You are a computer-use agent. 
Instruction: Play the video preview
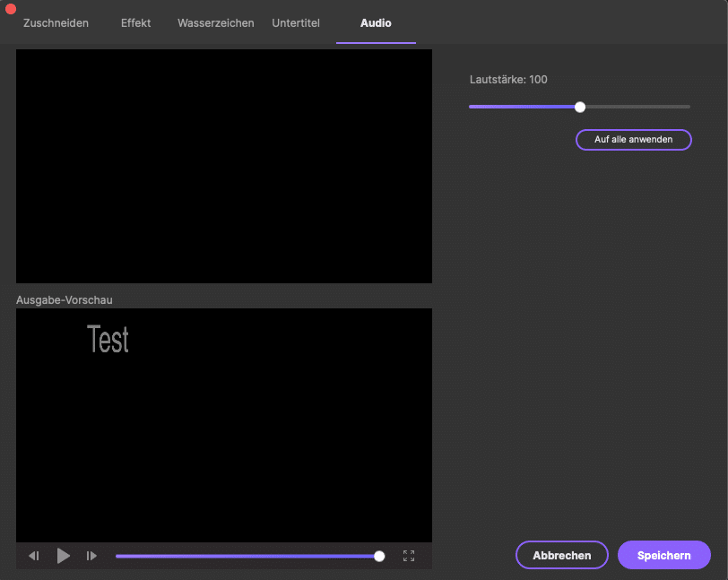(63, 556)
